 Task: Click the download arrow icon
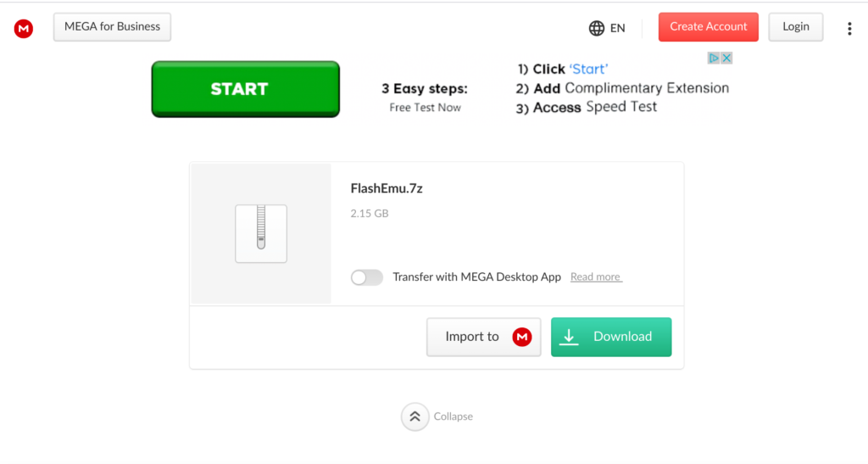(x=569, y=337)
